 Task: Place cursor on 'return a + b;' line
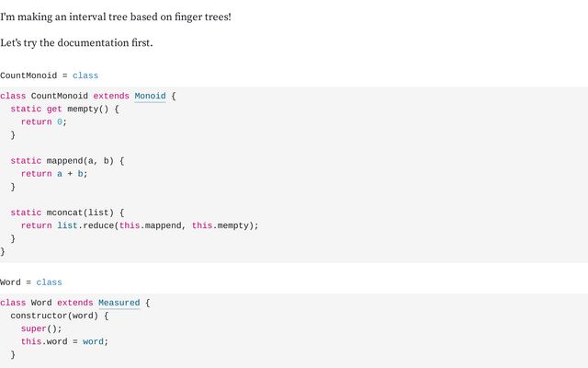(x=54, y=174)
